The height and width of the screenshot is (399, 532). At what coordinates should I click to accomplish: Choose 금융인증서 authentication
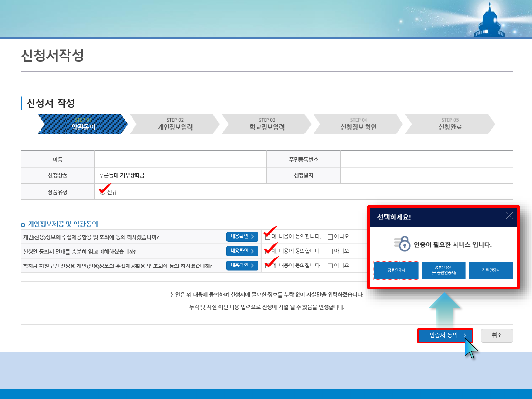tap(396, 270)
